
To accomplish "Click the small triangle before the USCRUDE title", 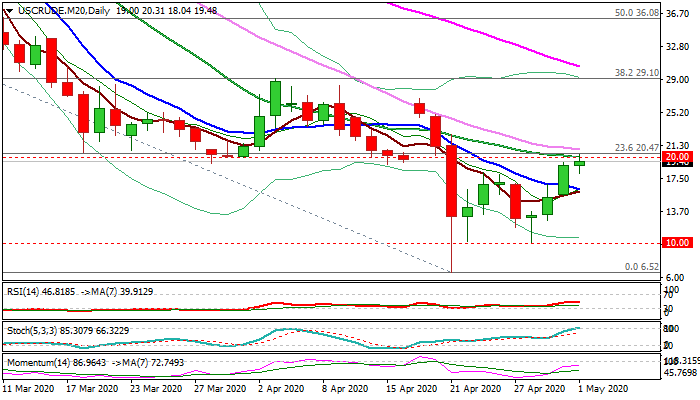I will point(8,10).
